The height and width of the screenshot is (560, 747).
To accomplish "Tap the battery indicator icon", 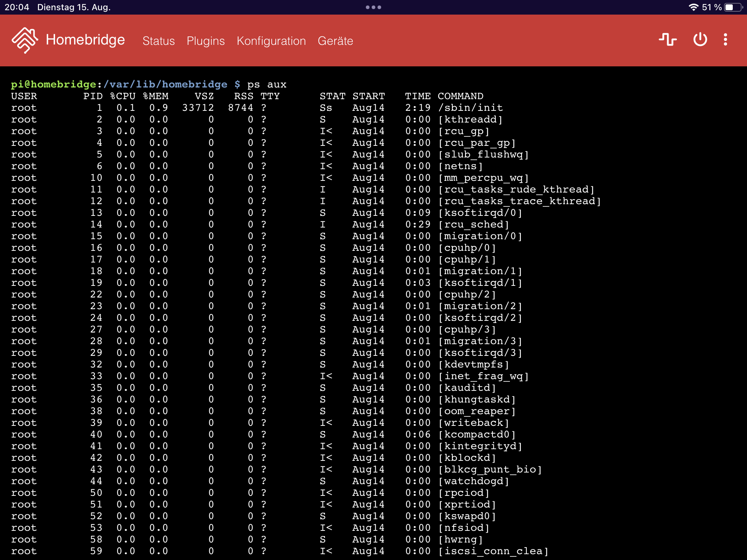I will click(733, 7).
